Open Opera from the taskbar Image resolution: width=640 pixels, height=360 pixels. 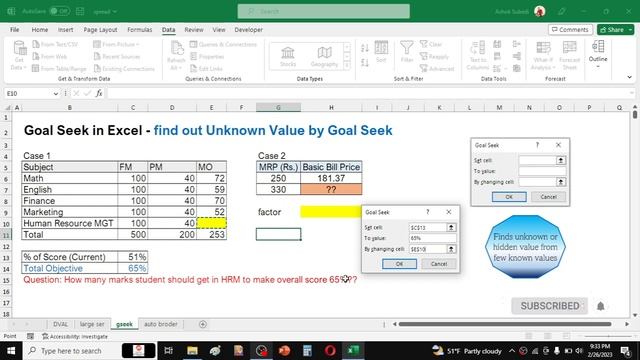(330, 351)
